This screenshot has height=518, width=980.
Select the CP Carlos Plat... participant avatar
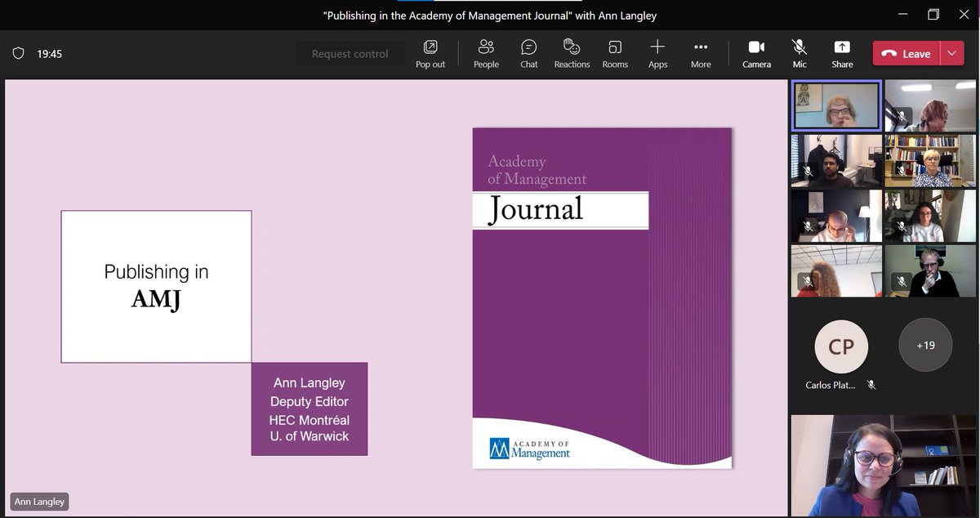841,346
